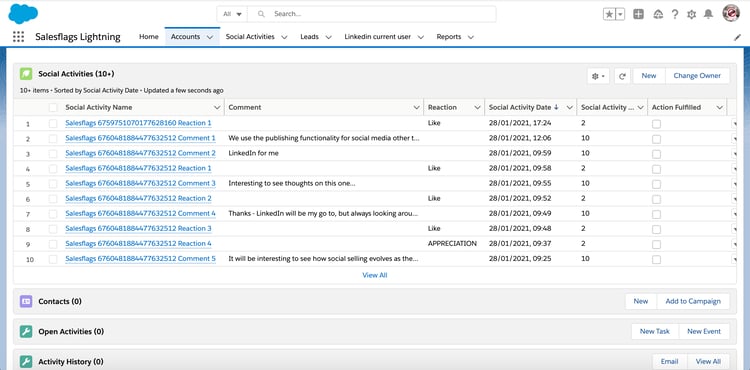Check Action Fulfilled for 17:24 Reaction 1
The height and width of the screenshot is (370, 750).
(x=656, y=124)
